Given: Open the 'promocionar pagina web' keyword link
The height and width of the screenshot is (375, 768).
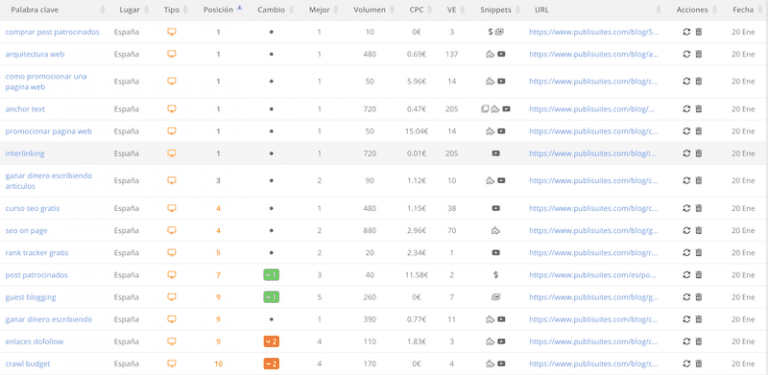Looking at the screenshot, I should [48, 131].
